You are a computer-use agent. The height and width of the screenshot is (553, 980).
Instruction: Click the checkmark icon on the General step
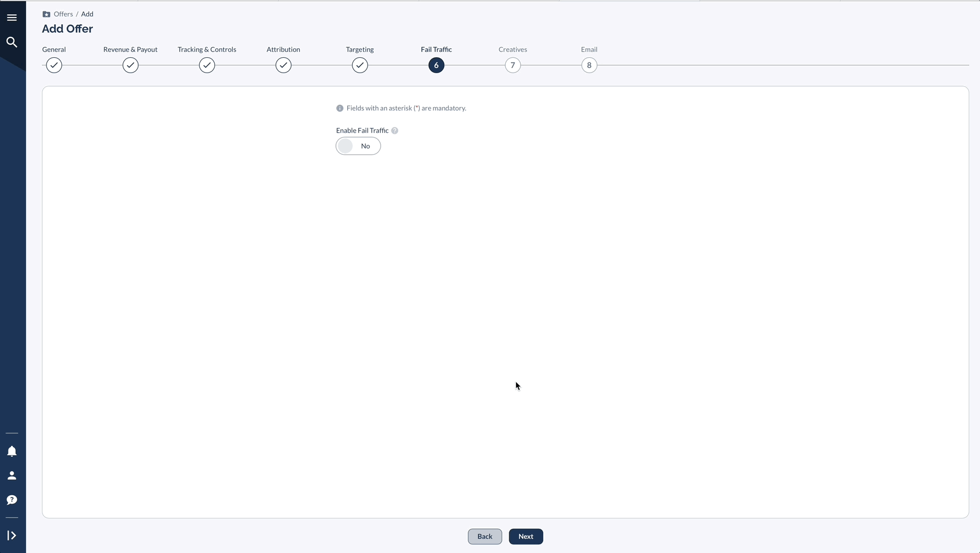click(54, 65)
